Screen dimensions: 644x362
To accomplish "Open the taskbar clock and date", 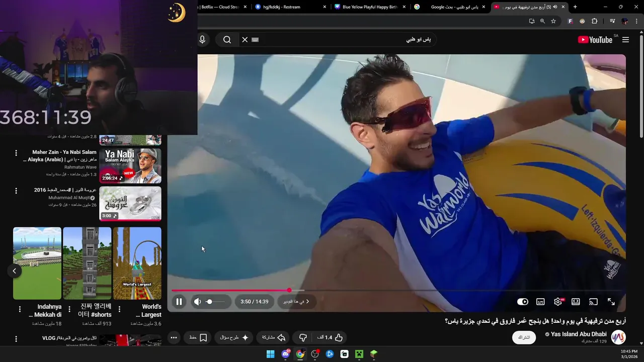I will pos(629,354).
